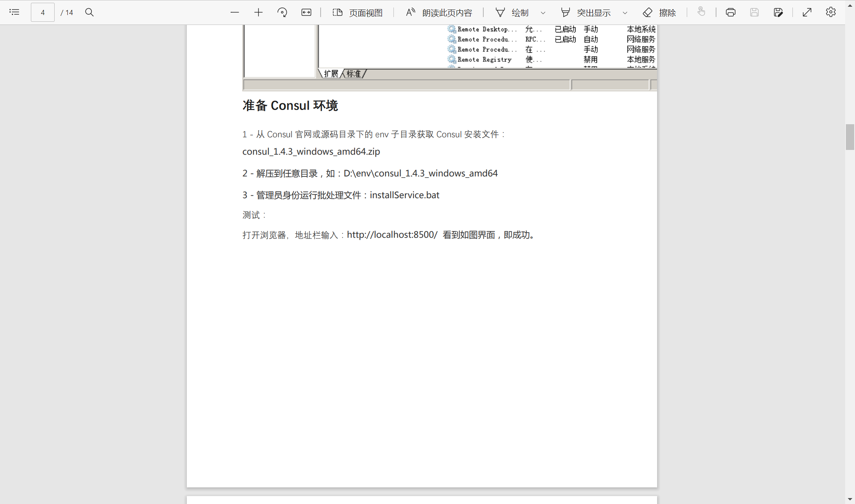855x504 pixels.
Task: Click the page number input field
Action: coord(43,12)
